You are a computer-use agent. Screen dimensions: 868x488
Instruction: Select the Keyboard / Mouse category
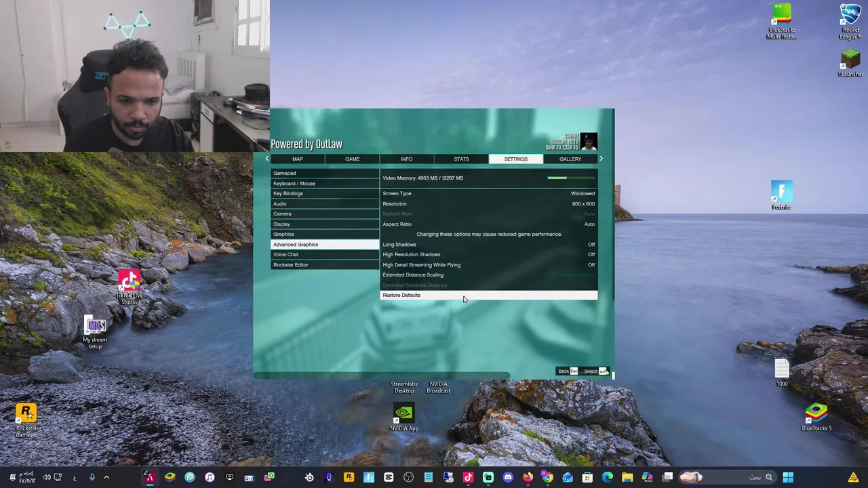coord(325,184)
